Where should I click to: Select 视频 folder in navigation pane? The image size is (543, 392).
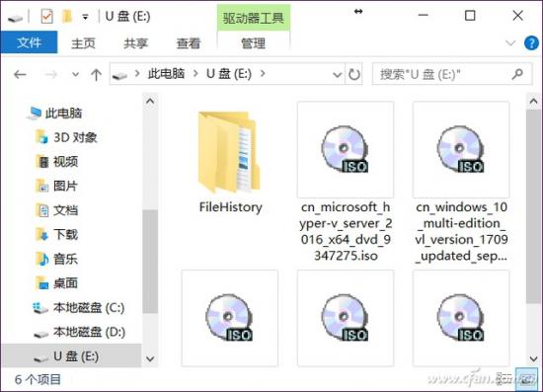click(x=57, y=162)
